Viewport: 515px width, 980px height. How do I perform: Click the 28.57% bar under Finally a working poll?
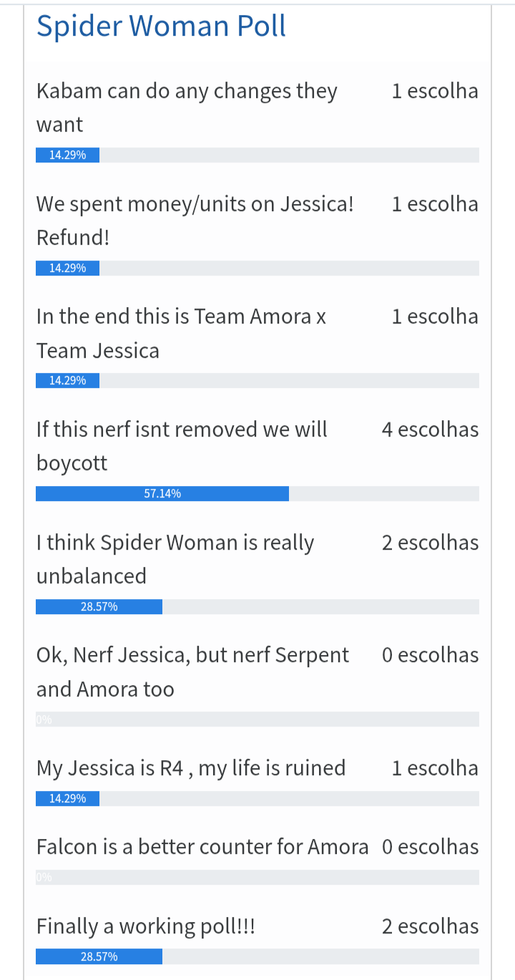(x=99, y=956)
